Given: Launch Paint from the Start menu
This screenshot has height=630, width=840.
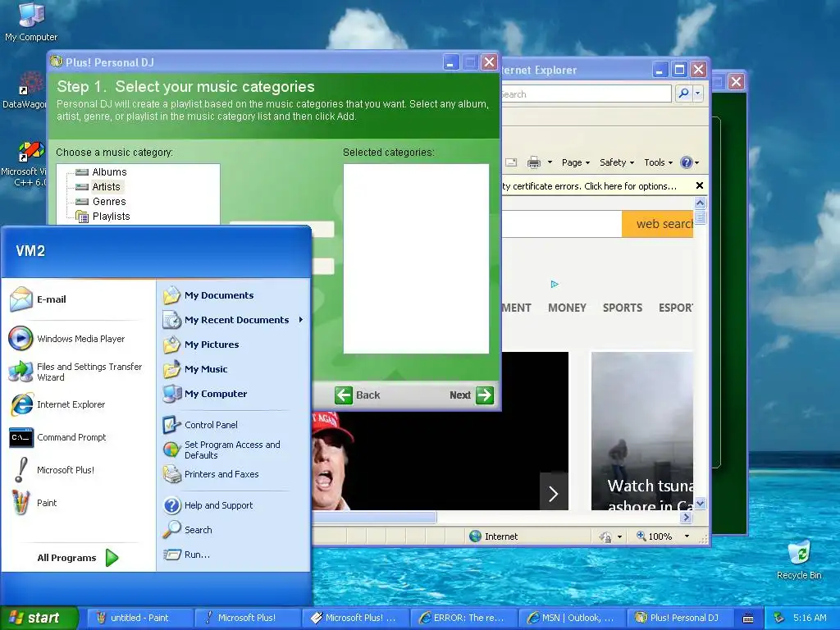Looking at the screenshot, I should click(x=33, y=503).
